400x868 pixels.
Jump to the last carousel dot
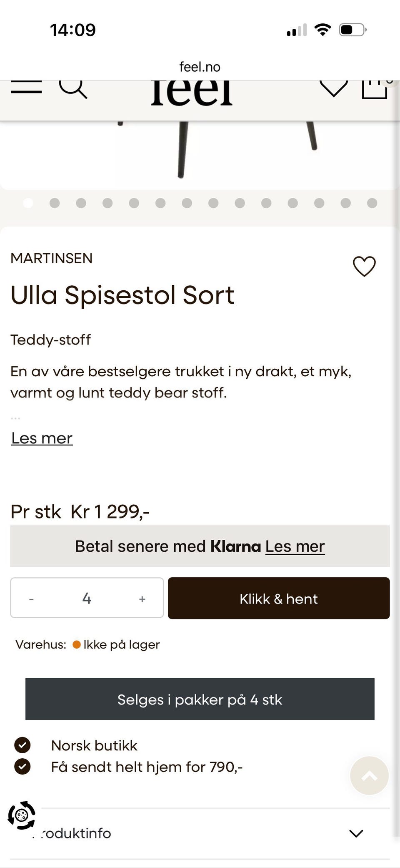372,203
